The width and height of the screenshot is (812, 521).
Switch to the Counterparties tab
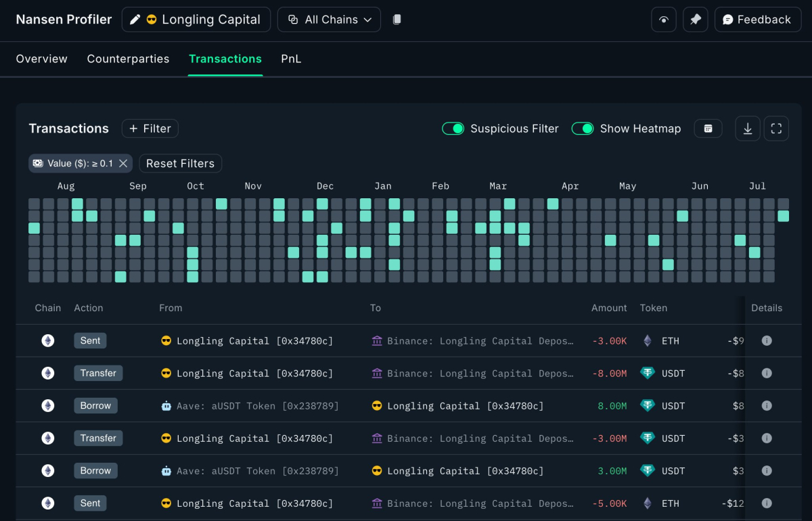click(x=128, y=59)
